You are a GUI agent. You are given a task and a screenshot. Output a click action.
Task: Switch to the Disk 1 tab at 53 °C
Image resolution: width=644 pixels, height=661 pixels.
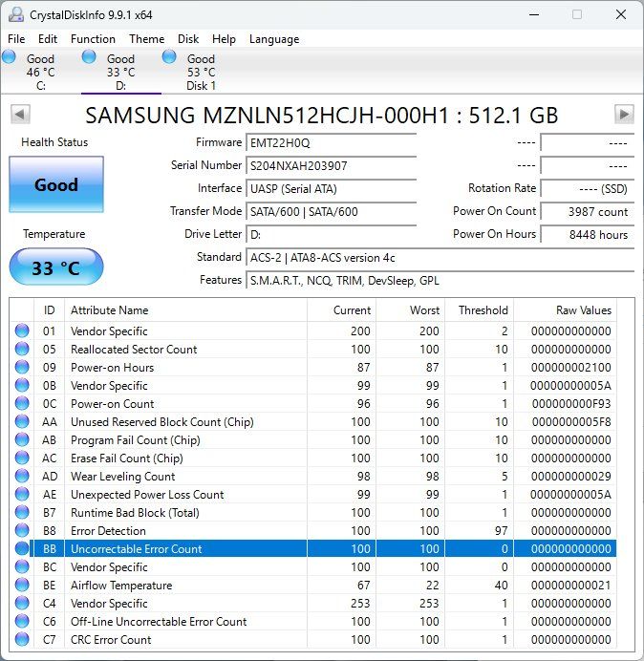click(201, 72)
